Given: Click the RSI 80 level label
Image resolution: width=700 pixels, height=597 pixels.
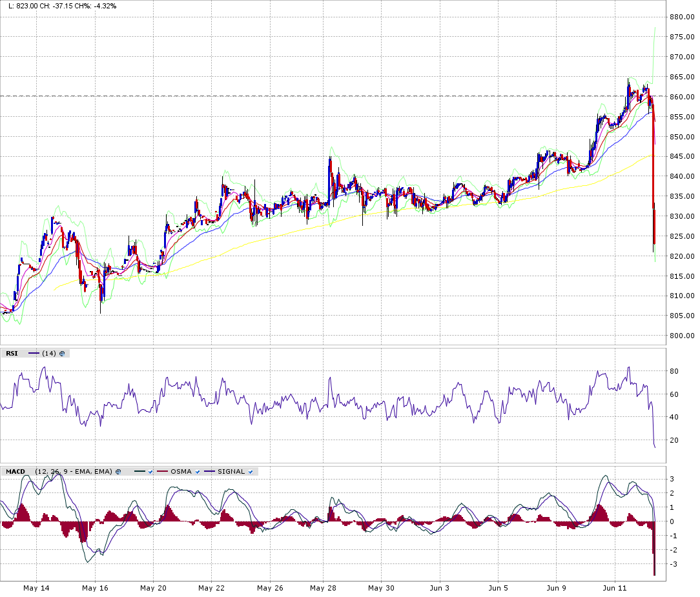Looking at the screenshot, I should [674, 371].
